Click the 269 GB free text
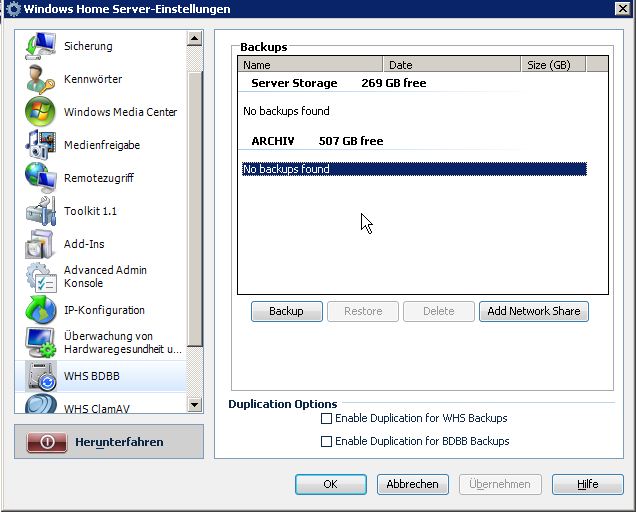Screen dimensions: 636x514 pos(394,83)
